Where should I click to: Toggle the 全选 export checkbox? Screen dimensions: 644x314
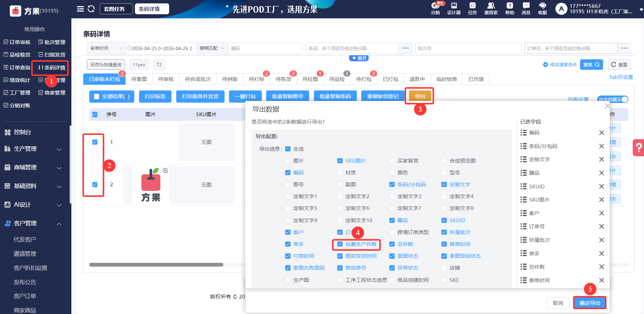coord(288,149)
